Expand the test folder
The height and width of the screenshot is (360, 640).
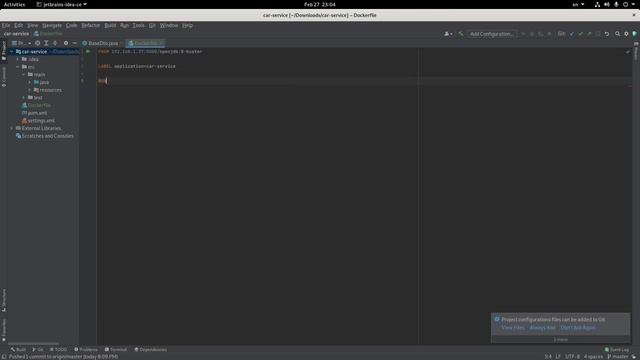[24, 98]
